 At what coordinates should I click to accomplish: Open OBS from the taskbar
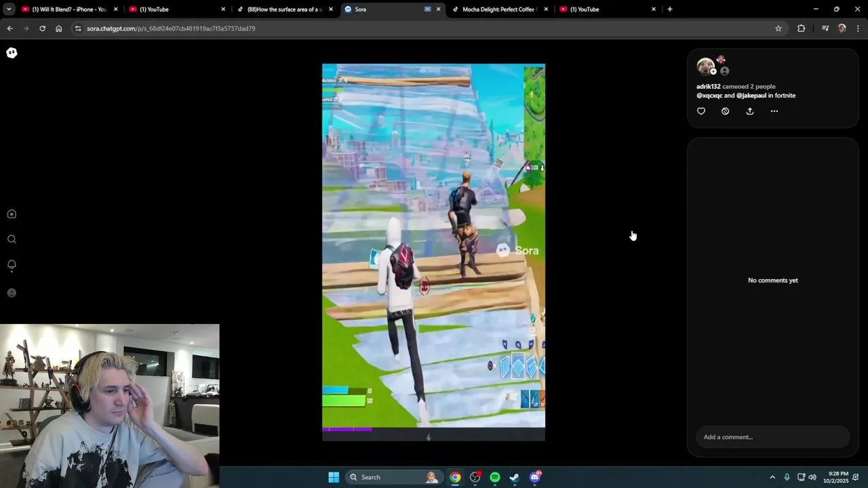tap(475, 477)
